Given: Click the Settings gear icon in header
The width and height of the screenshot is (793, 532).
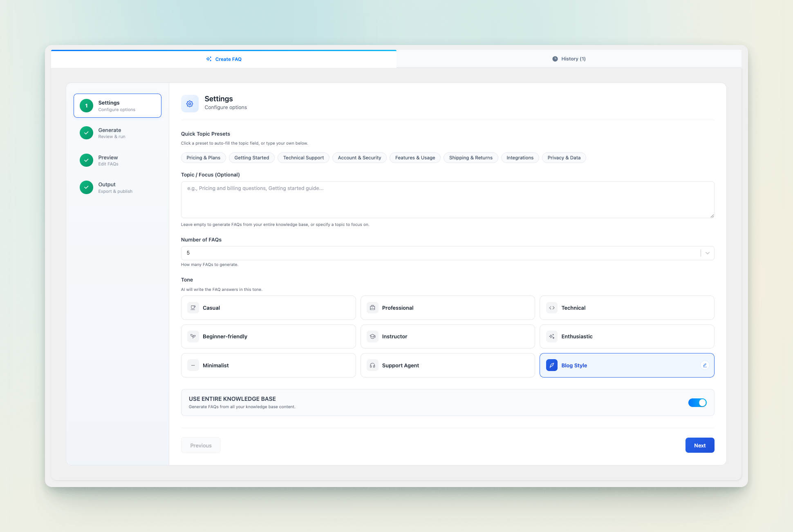Looking at the screenshot, I should pyautogui.click(x=190, y=104).
